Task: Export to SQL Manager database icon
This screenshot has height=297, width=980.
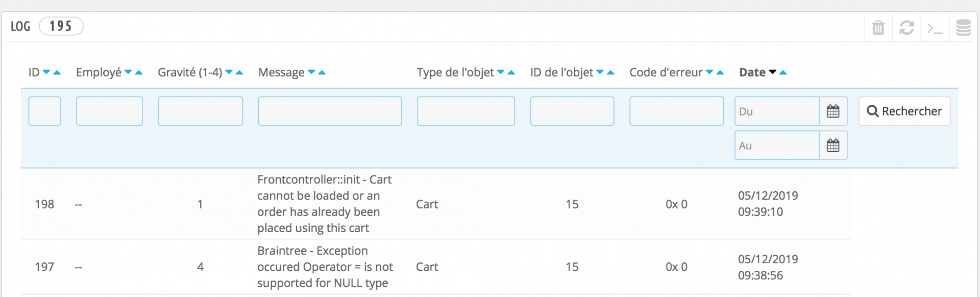Action: [964, 28]
